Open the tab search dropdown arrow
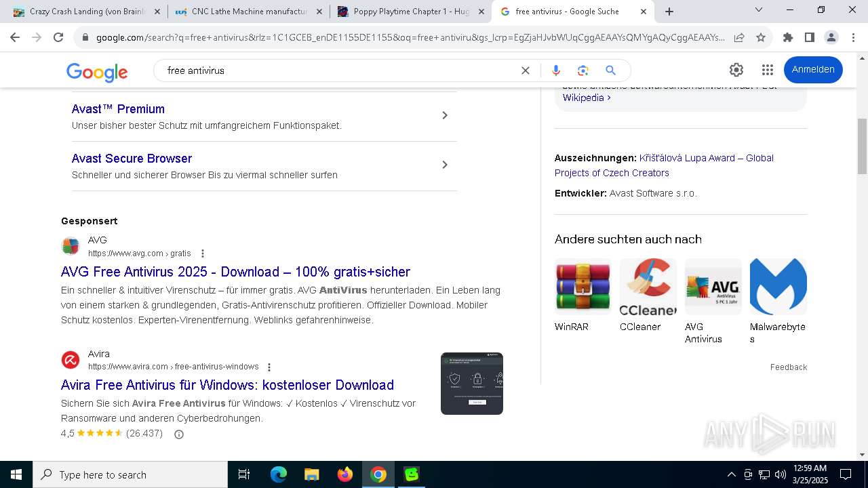 click(759, 10)
